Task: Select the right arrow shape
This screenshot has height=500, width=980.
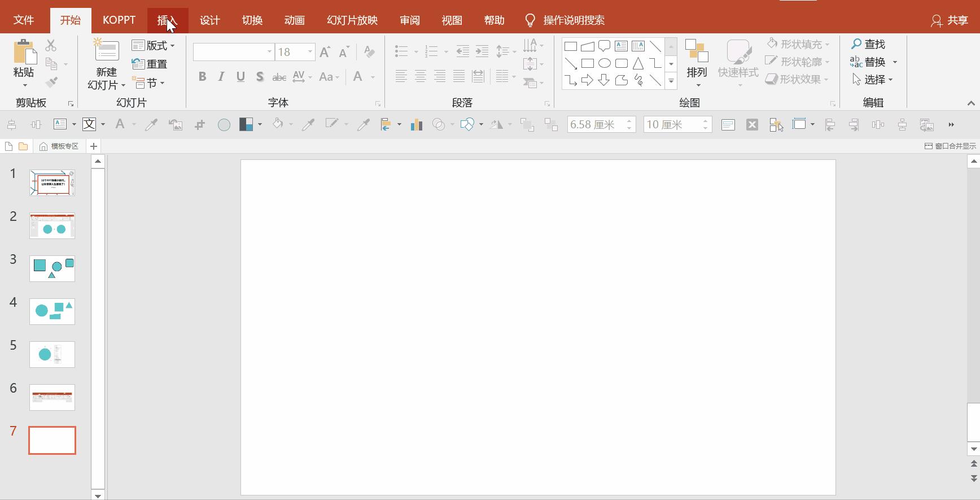Action: click(587, 80)
